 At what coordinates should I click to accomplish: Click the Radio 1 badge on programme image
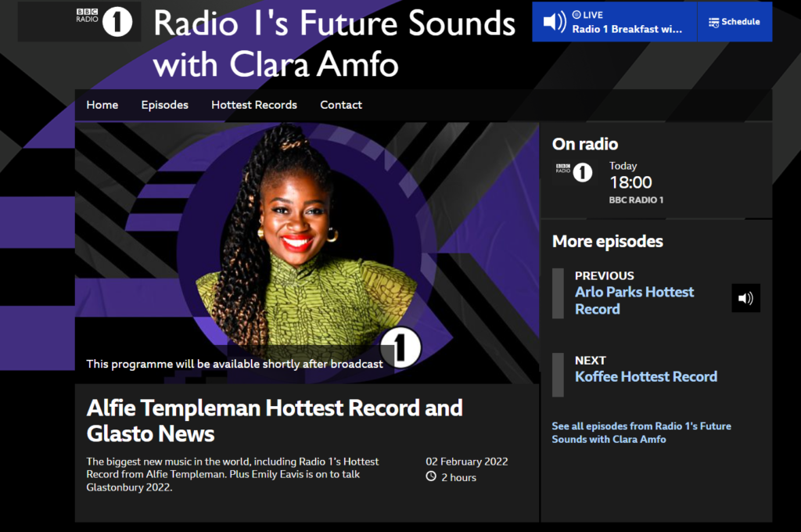click(400, 347)
